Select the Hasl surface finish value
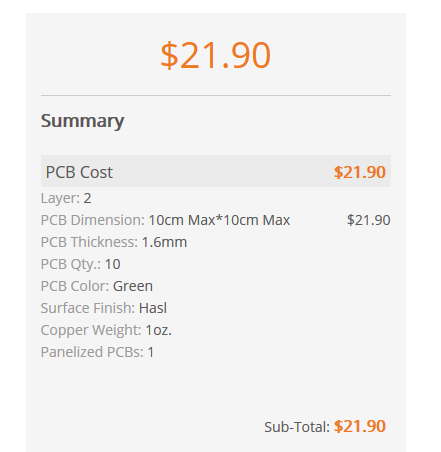This screenshot has height=452, width=441. tap(153, 308)
